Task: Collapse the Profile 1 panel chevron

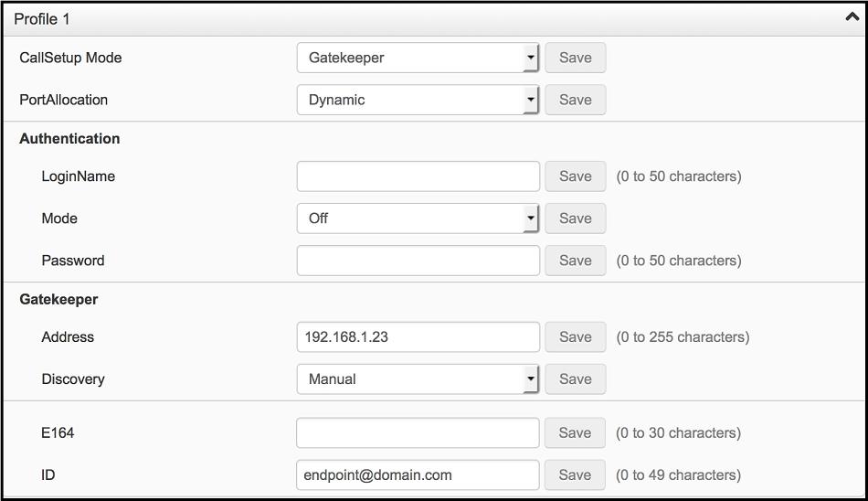Action: coord(852,17)
